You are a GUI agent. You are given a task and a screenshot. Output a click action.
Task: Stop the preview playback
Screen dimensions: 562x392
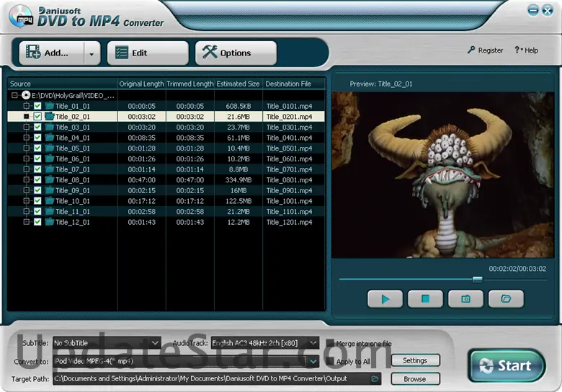coord(425,299)
